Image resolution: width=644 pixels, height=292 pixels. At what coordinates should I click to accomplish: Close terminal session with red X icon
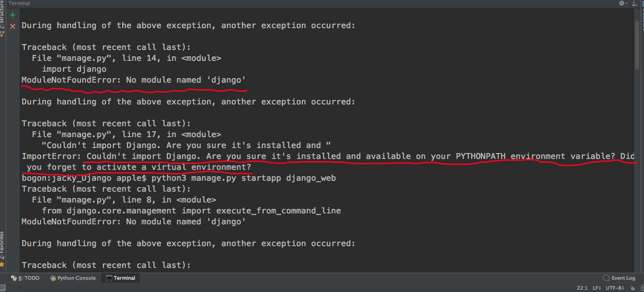pyautogui.click(x=13, y=26)
